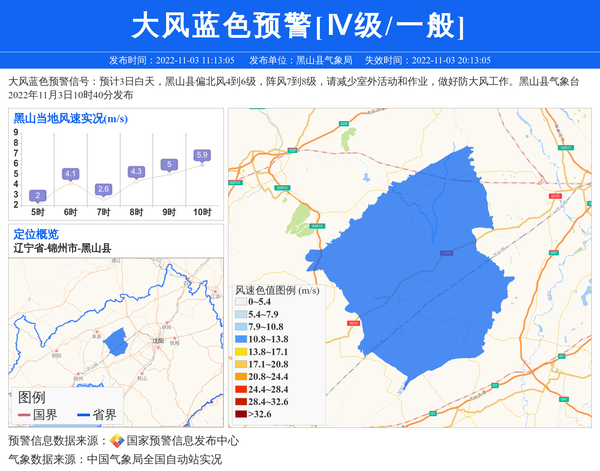Click the 5.9 wind speed data label

(x=202, y=155)
